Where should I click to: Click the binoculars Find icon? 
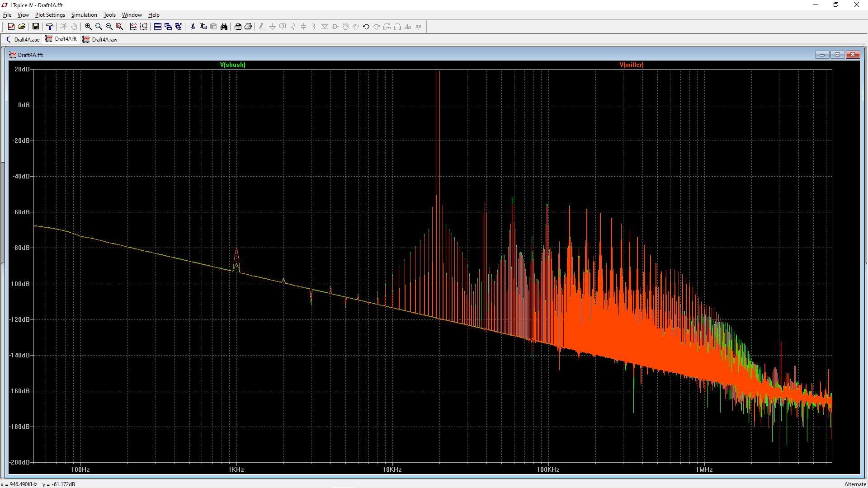tap(224, 27)
